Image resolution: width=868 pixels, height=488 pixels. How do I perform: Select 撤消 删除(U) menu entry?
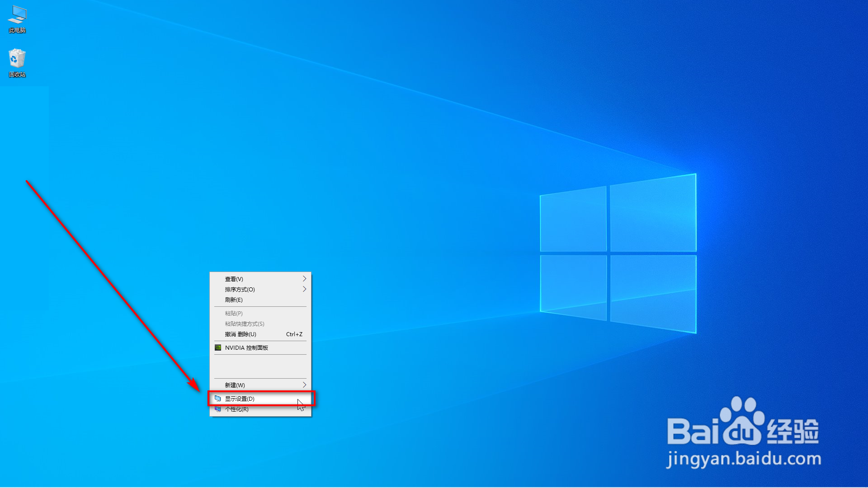pos(241,334)
